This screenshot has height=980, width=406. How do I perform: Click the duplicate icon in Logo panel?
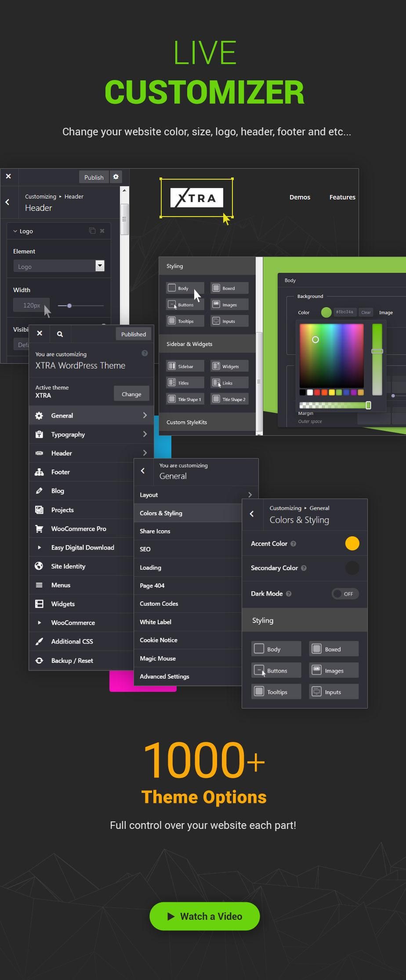(x=92, y=231)
